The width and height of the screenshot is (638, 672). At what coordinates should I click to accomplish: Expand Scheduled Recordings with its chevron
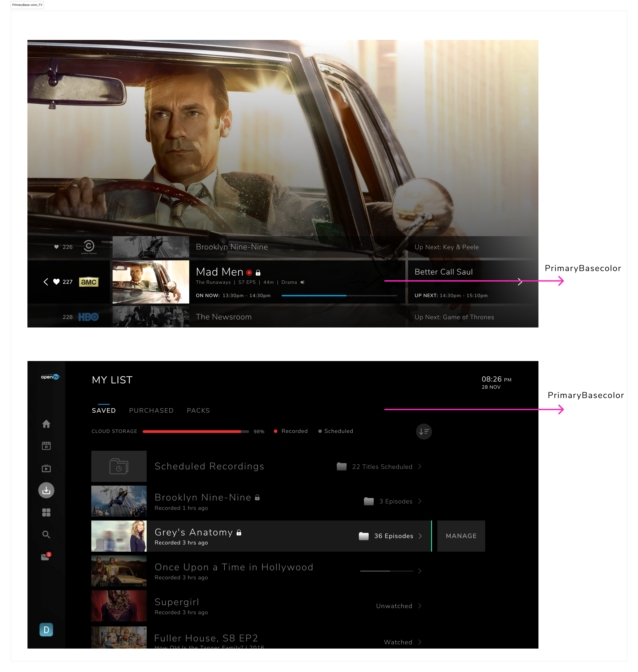click(x=420, y=467)
